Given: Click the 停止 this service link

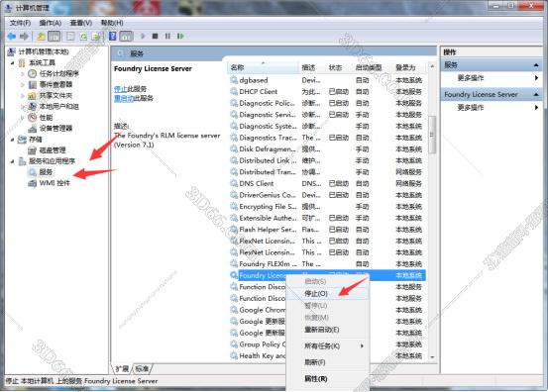Looking at the screenshot, I should [x=120, y=89].
